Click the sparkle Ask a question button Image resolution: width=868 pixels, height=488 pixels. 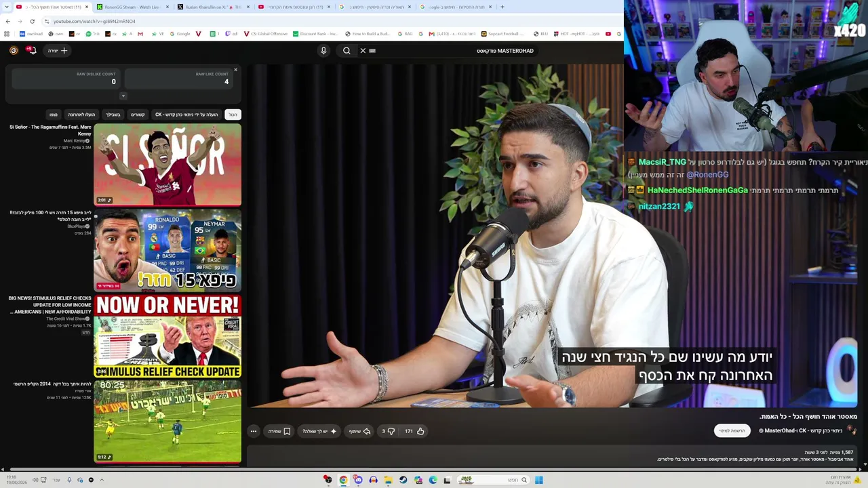[319, 431]
